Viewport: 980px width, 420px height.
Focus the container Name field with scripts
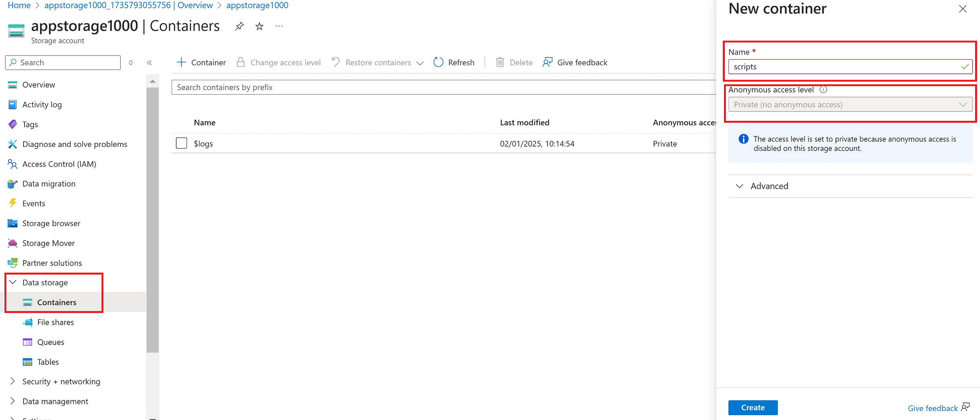tap(850, 67)
